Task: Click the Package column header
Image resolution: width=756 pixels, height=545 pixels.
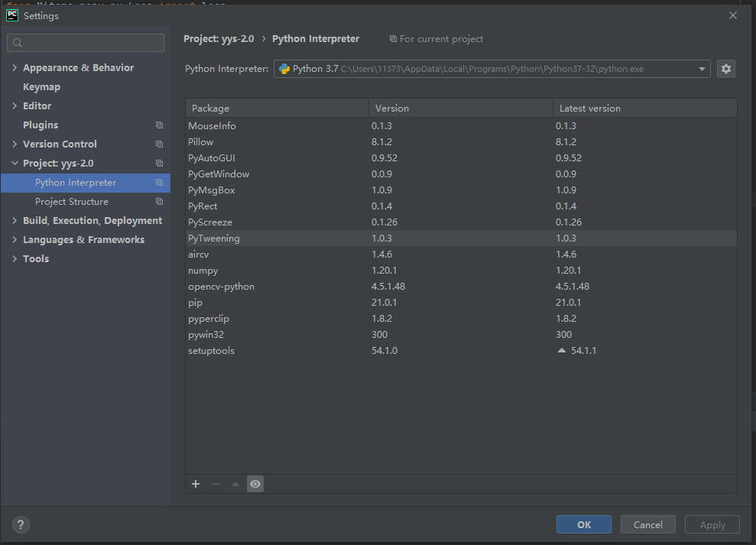Action: [x=277, y=108]
